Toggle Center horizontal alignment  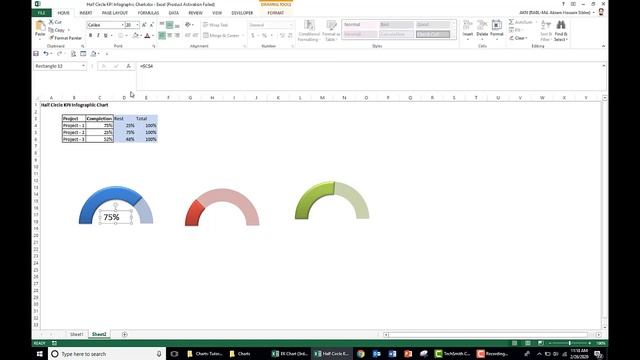tap(169, 36)
